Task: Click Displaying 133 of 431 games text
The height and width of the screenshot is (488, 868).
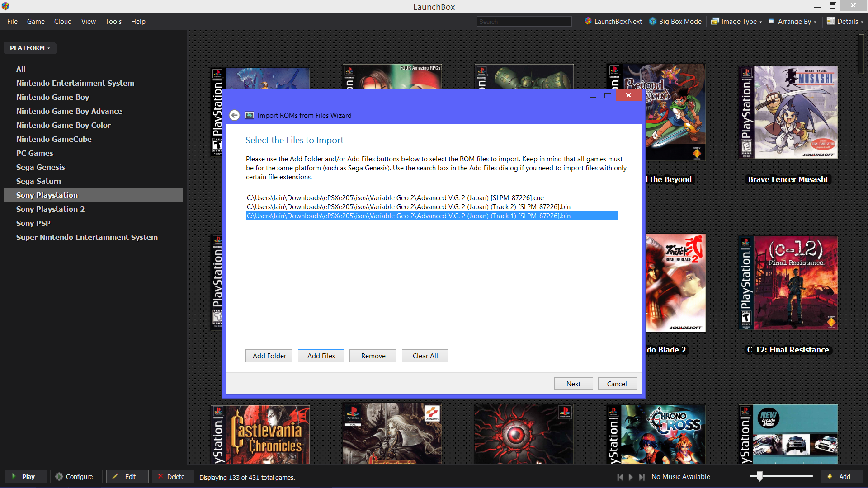Action: (247, 478)
